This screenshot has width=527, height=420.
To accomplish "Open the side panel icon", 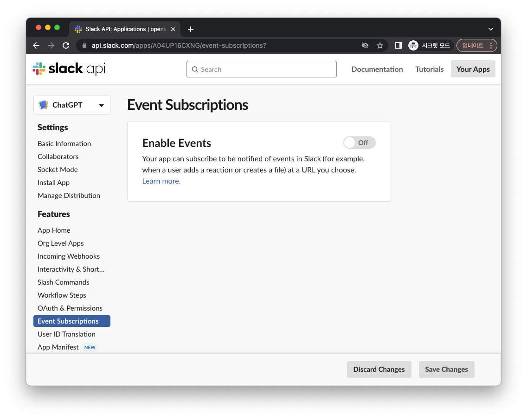I will pos(398,45).
